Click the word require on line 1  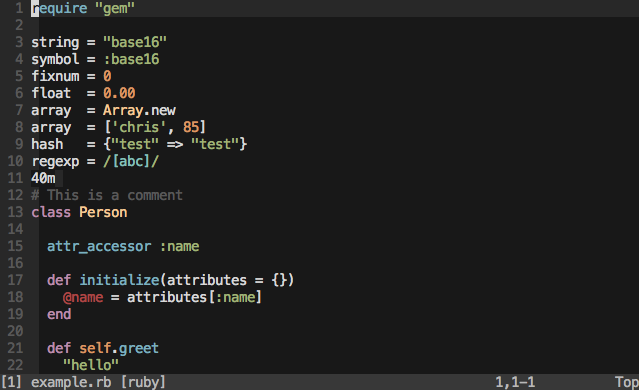click(59, 9)
